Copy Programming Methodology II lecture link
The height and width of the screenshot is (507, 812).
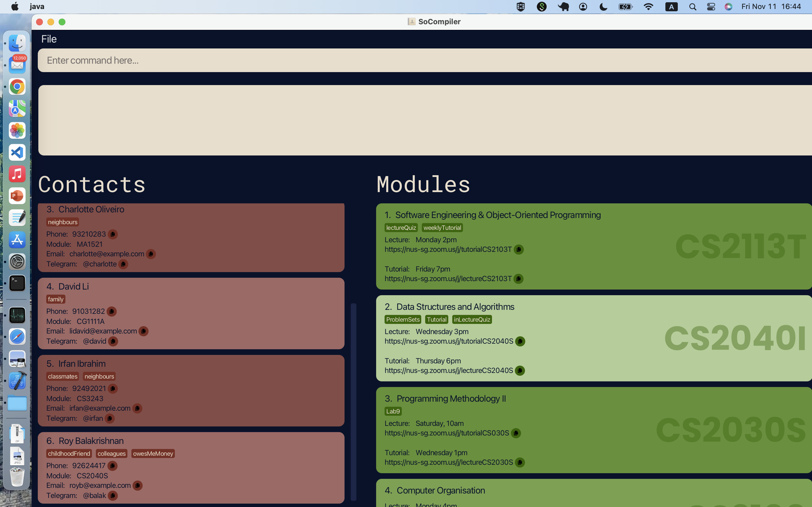coord(516,433)
